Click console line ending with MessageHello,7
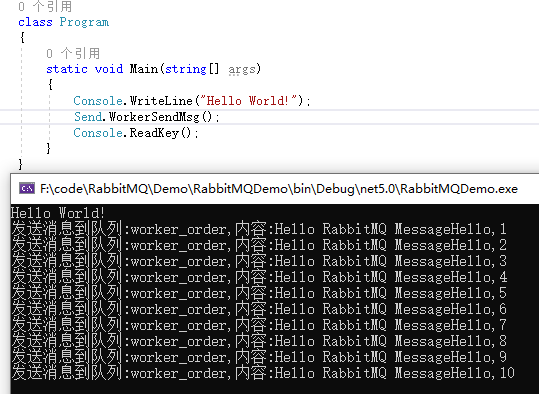The width and height of the screenshot is (539, 394). tap(258, 325)
